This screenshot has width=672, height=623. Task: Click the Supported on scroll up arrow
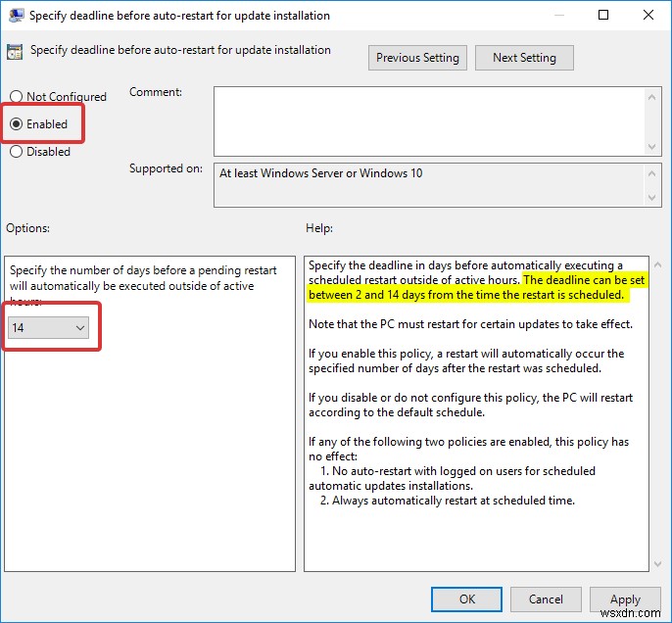click(651, 173)
